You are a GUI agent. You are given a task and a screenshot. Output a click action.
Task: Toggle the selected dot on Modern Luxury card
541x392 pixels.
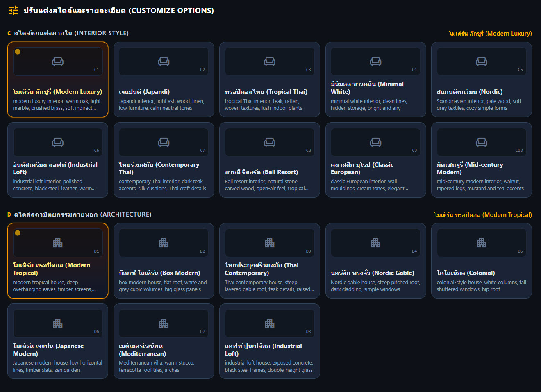pyautogui.click(x=18, y=52)
